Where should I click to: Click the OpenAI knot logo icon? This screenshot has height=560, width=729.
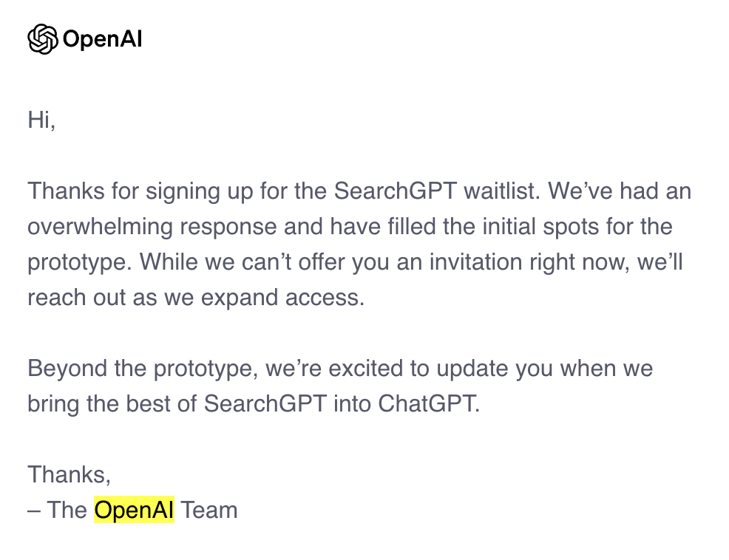pyautogui.click(x=43, y=39)
